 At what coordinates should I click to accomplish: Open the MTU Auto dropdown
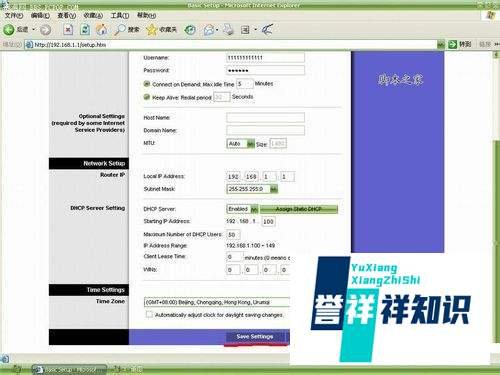click(251, 144)
